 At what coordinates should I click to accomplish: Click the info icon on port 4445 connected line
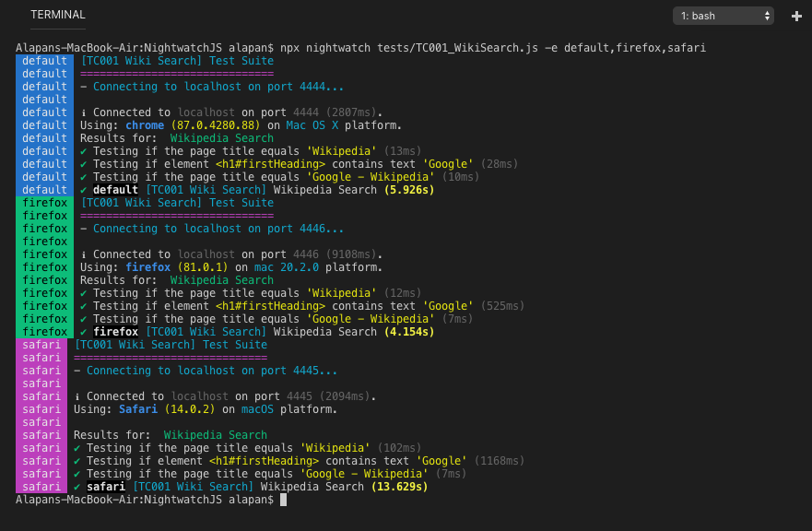77,396
